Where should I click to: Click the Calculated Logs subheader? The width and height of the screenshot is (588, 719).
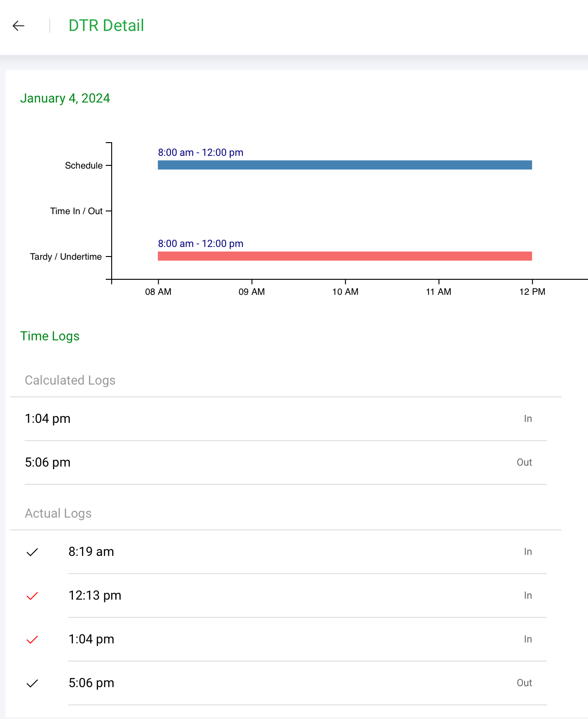[70, 380]
